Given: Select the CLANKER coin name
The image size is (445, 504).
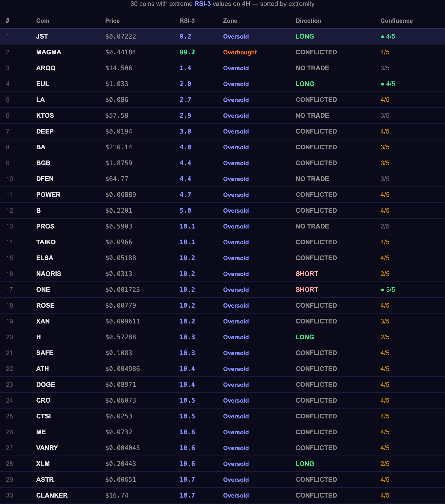Looking at the screenshot, I should pyautogui.click(x=52, y=496).
